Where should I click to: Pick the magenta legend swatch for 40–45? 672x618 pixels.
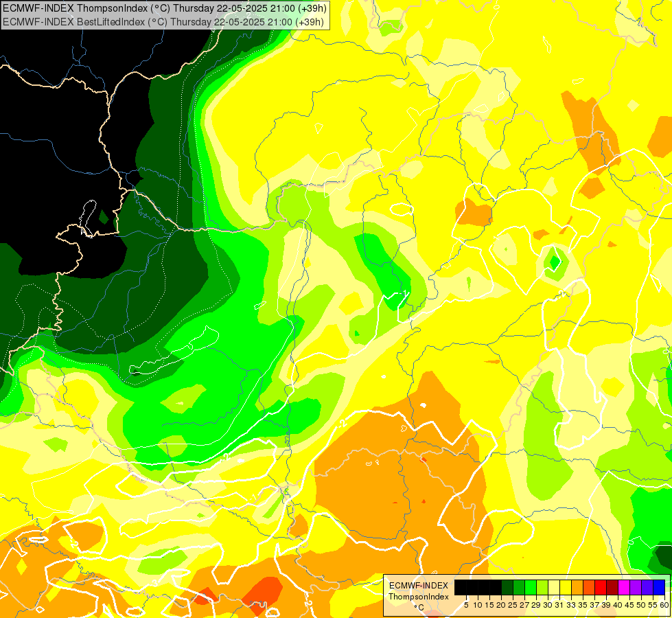coord(624,587)
